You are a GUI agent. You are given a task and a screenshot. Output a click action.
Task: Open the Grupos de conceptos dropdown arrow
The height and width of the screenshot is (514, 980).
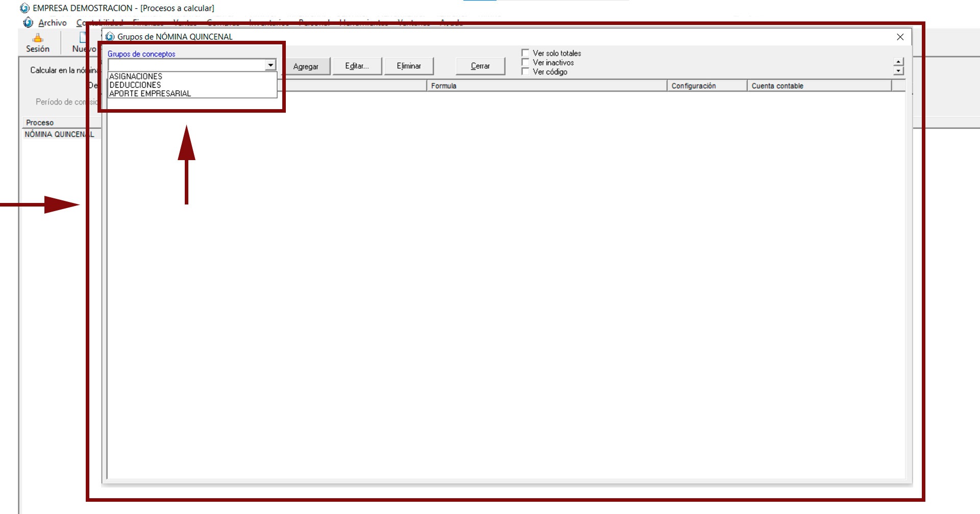tap(271, 65)
